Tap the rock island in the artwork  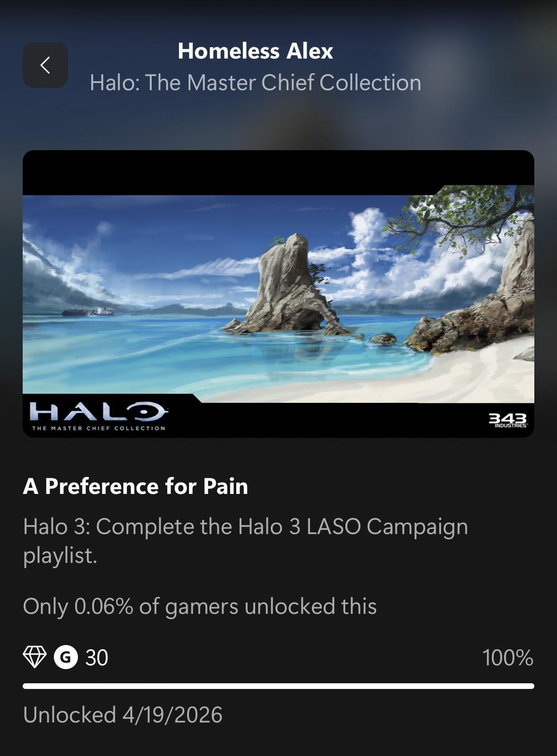(x=288, y=286)
